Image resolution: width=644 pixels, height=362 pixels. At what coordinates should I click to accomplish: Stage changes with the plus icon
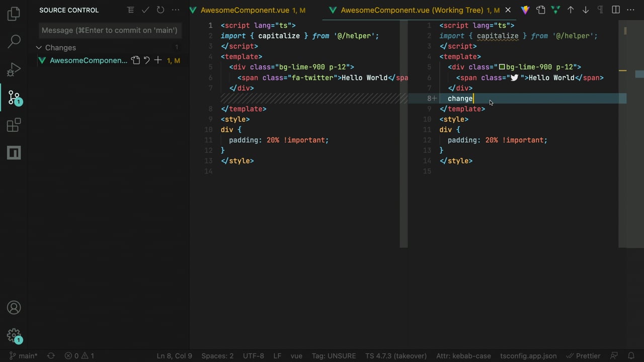click(158, 60)
